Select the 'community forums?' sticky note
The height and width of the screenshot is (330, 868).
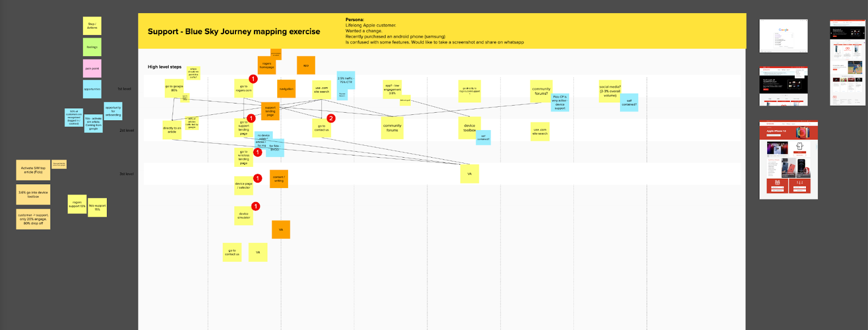[x=541, y=91]
